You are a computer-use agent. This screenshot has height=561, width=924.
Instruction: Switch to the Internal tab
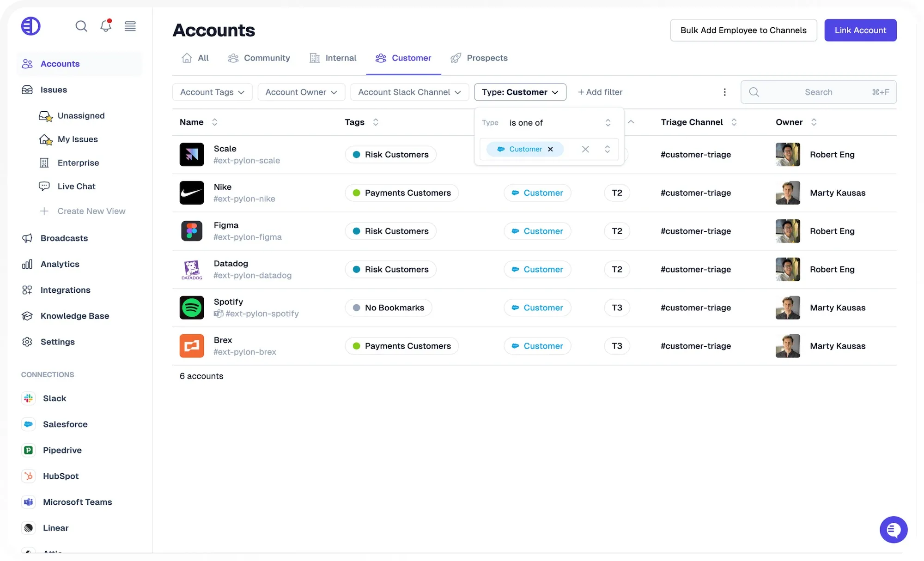333,58
